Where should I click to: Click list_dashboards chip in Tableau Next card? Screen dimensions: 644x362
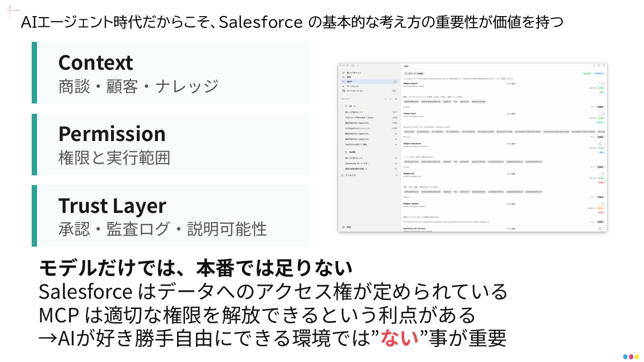423,131
